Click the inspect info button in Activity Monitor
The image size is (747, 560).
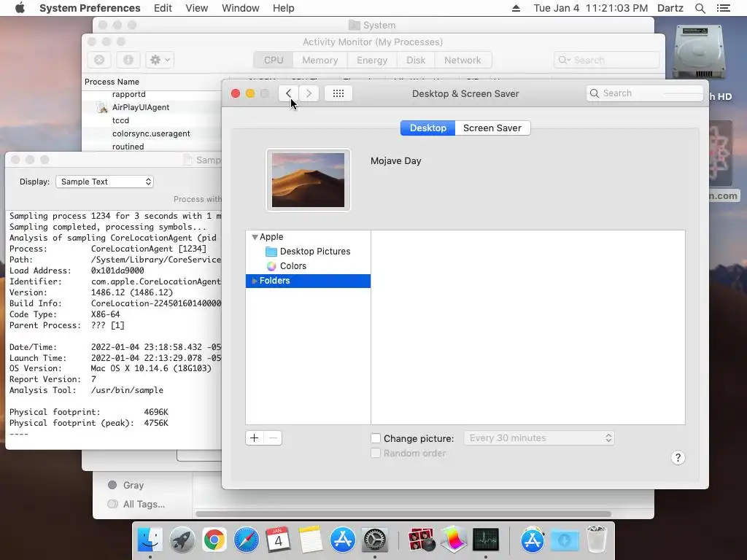pos(128,60)
